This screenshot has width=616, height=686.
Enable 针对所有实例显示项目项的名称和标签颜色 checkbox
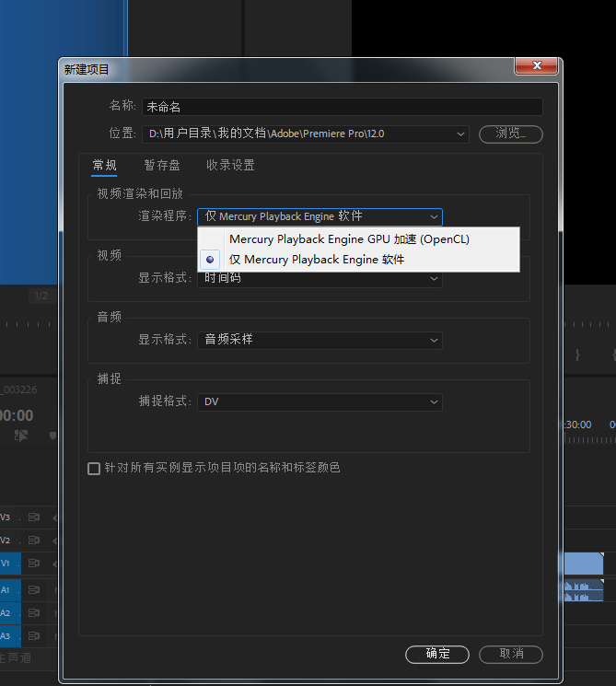tap(94, 469)
